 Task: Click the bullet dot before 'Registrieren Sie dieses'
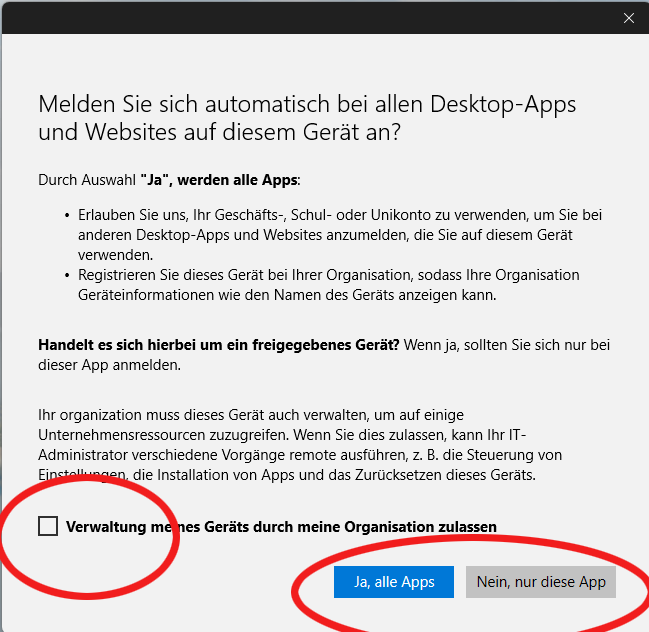pyautogui.click(x=66, y=275)
